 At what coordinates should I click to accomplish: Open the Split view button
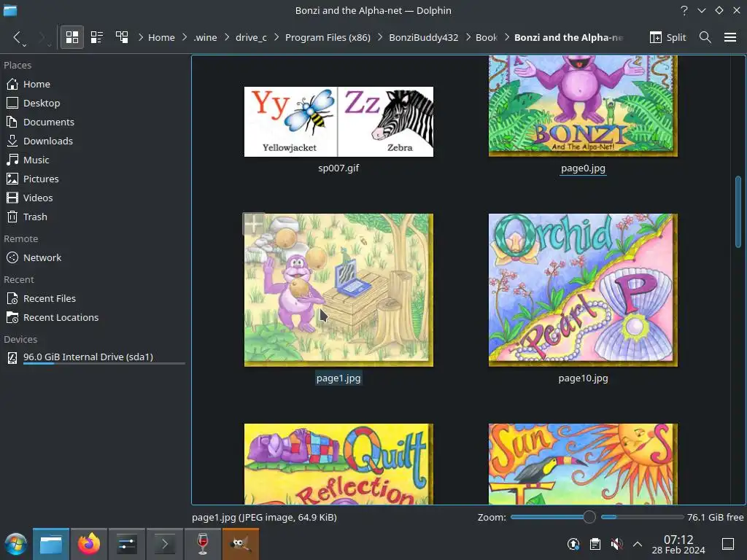click(x=668, y=37)
